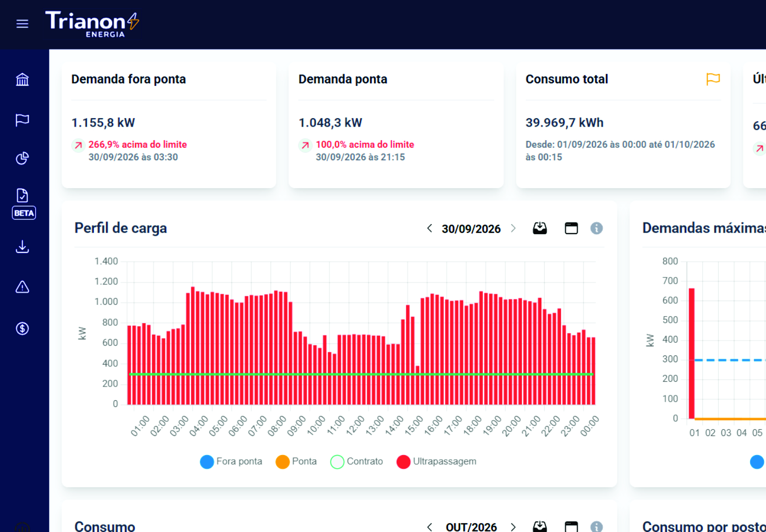The height and width of the screenshot is (532, 766).
Task: Open the alert triangle sidebar icon
Action: tap(22, 287)
